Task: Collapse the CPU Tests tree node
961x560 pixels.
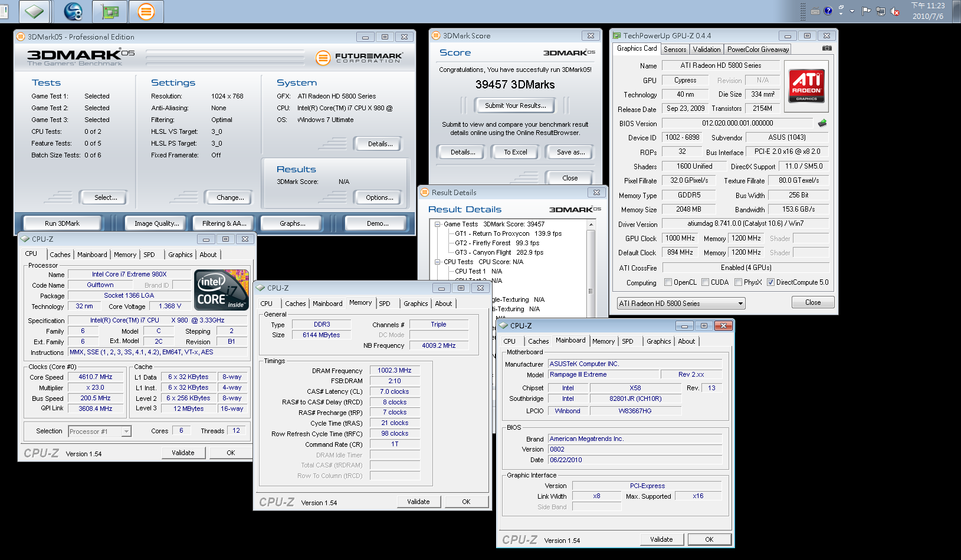Action: (438, 262)
